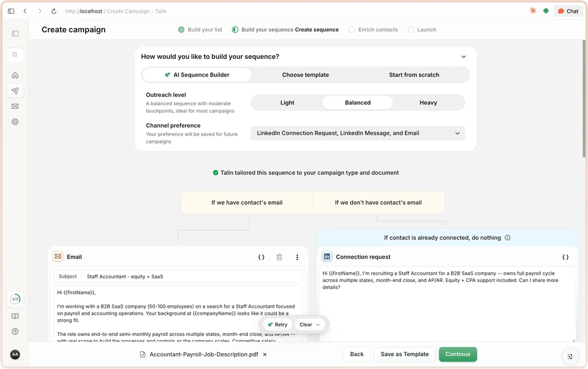Click the page vertical scrollbar

pyautogui.click(x=584, y=99)
